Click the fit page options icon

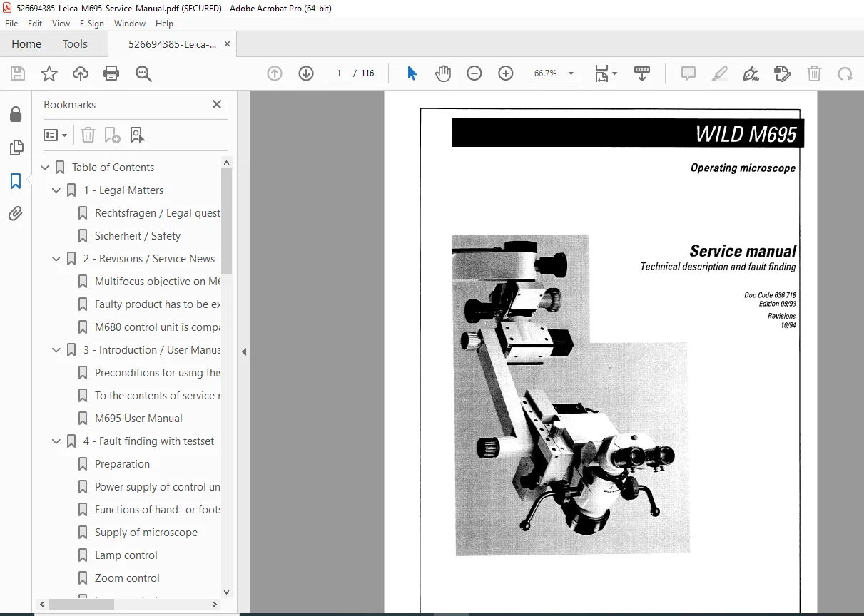(606, 73)
